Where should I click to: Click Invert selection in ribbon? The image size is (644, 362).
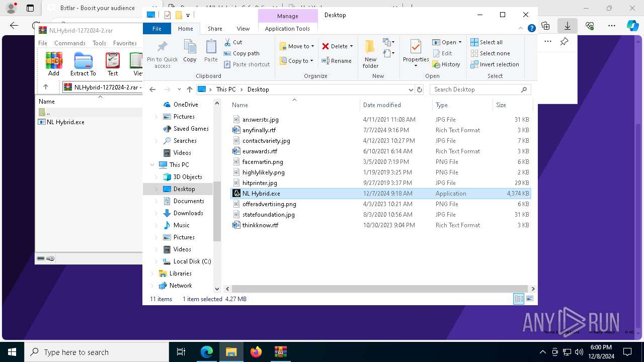[495, 64]
